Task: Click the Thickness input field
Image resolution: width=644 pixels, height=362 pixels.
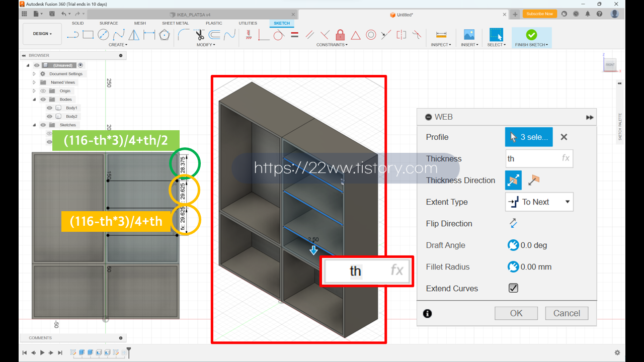Action: tap(539, 158)
